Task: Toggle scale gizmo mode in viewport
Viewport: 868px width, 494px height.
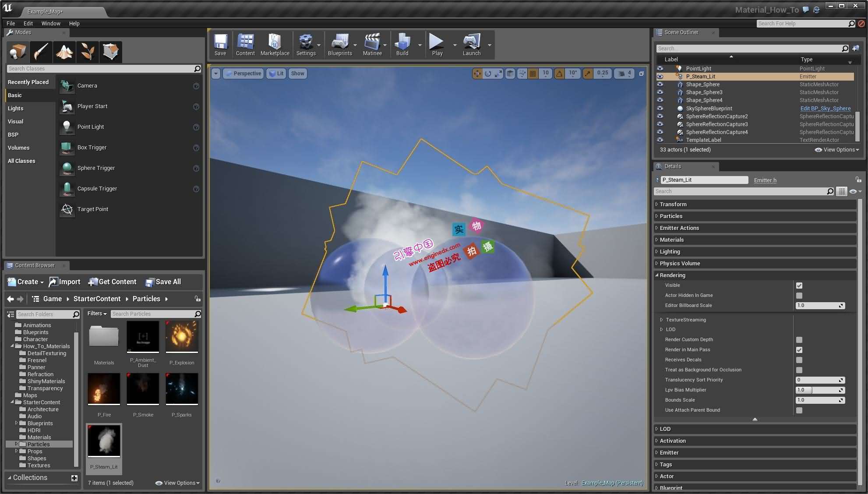Action: pos(498,74)
